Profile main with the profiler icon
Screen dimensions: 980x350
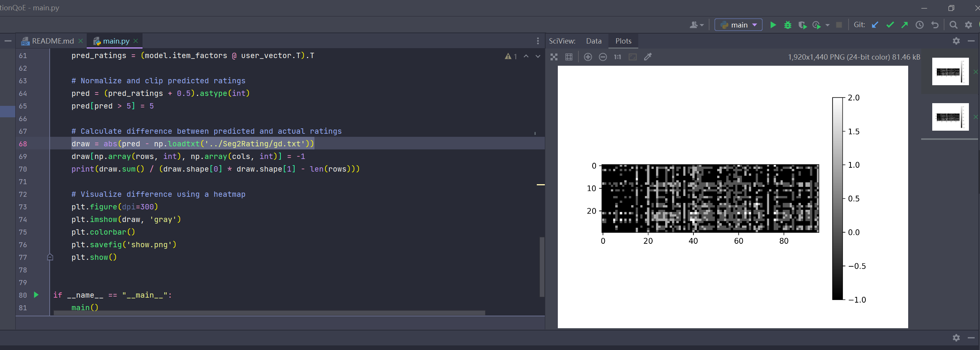click(816, 25)
